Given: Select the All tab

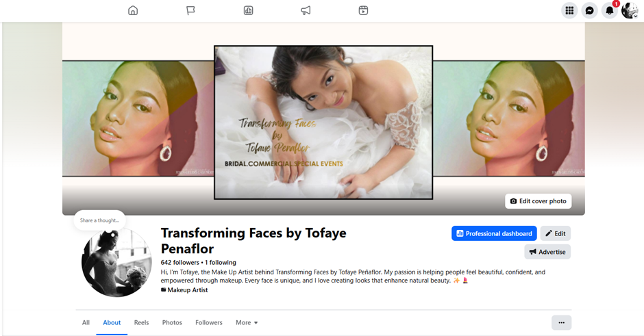Looking at the screenshot, I should (x=86, y=322).
